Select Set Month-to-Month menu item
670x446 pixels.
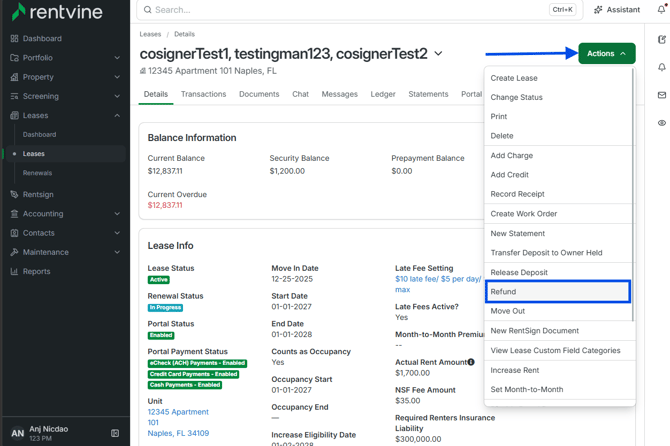coord(558,390)
